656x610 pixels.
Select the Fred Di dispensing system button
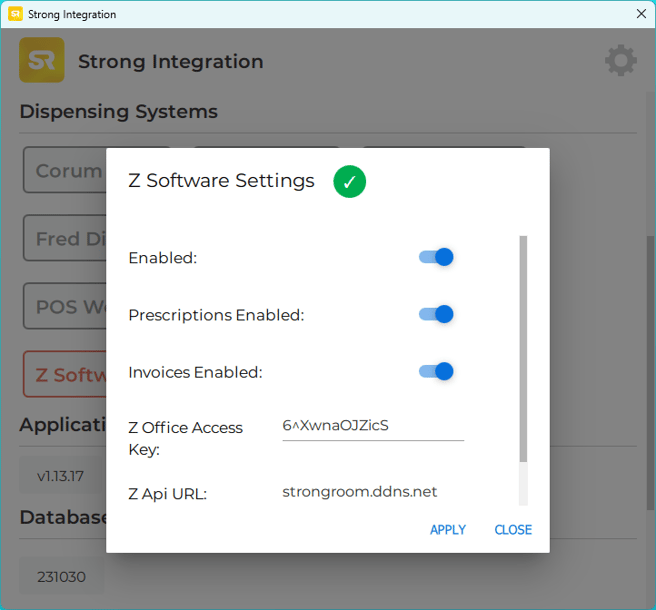pos(65,238)
